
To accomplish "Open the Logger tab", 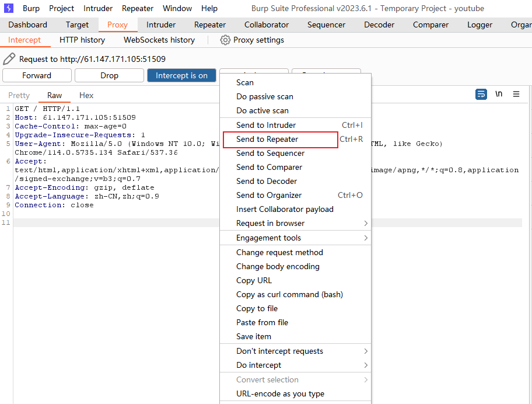I will pyautogui.click(x=480, y=25).
